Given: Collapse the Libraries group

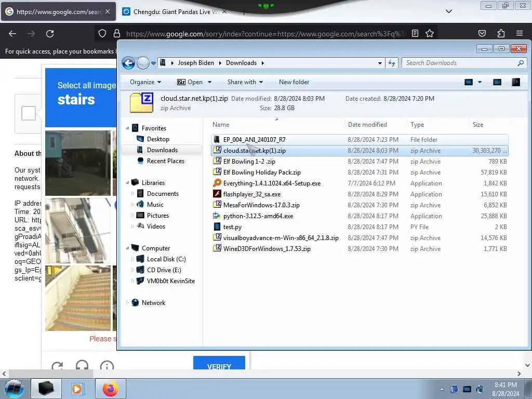Looking at the screenshot, I should (128, 182).
